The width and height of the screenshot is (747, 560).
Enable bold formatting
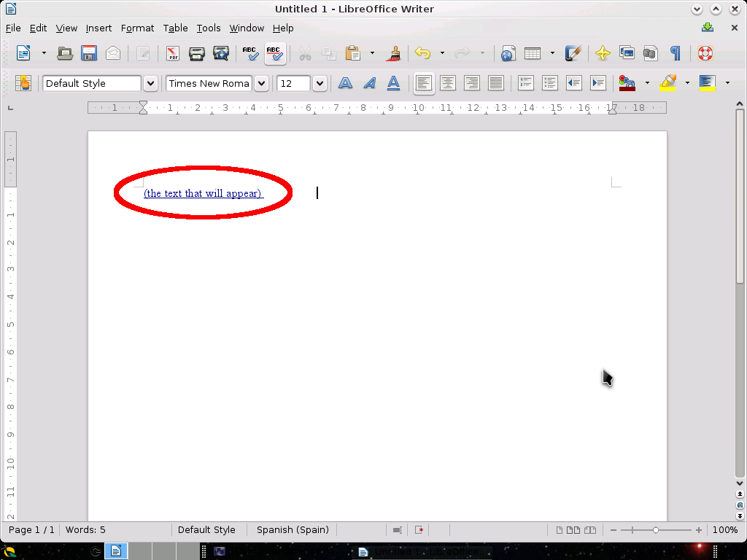point(345,82)
